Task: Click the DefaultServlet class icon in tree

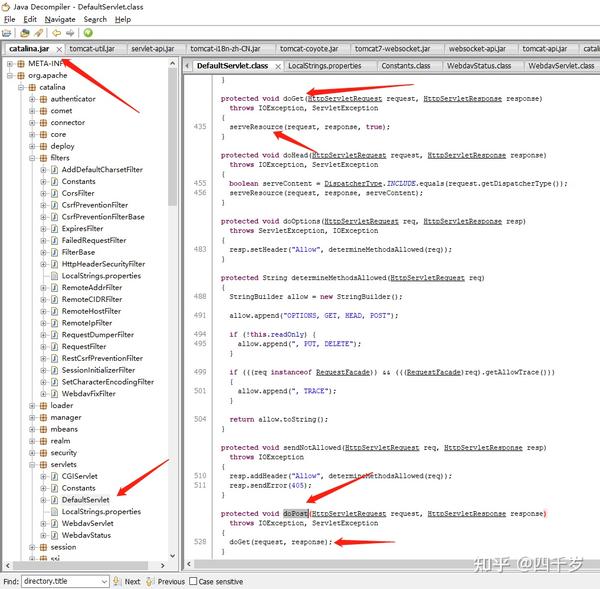Action: (x=54, y=500)
